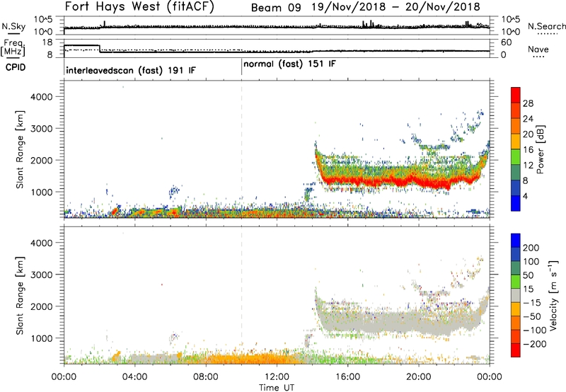This screenshot has height=392, width=566.
Task: Click the 'interleavedscan (fast) 191 IF' text
Action: pyautogui.click(x=131, y=70)
